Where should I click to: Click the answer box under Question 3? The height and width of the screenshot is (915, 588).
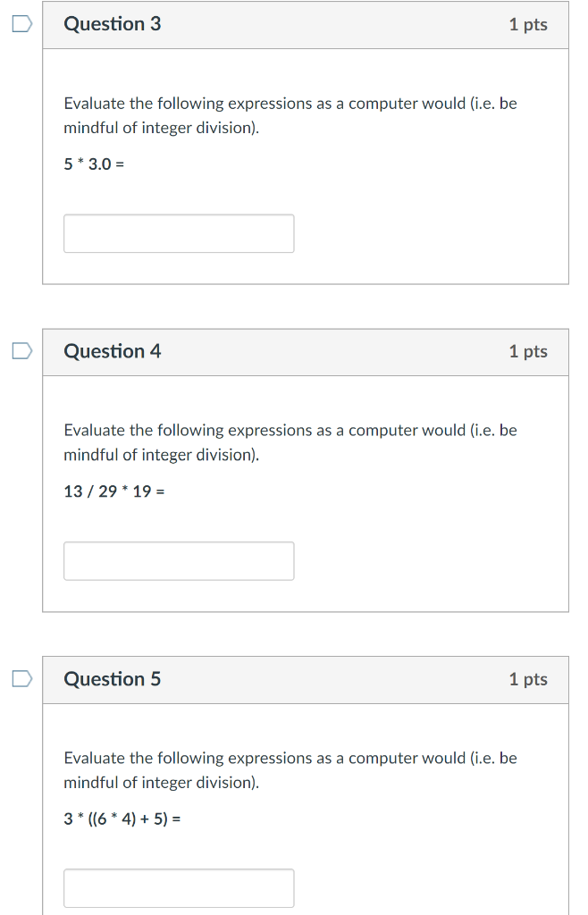(x=179, y=233)
